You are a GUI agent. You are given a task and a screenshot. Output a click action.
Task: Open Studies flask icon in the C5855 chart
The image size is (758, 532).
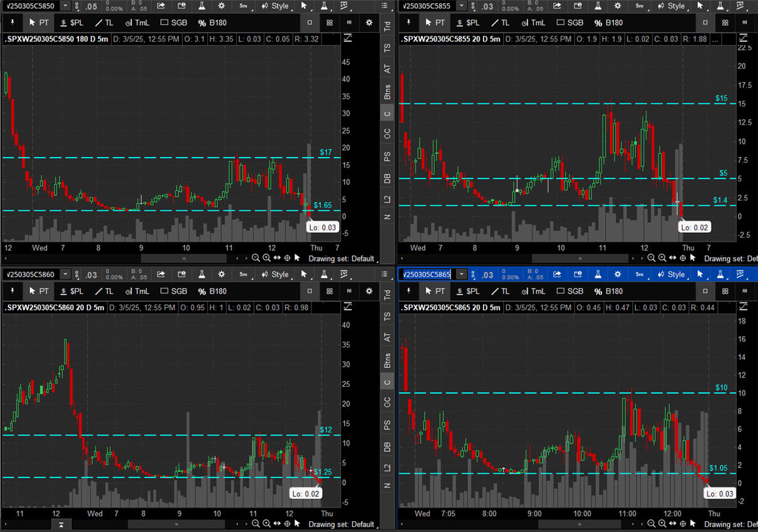pos(598,6)
